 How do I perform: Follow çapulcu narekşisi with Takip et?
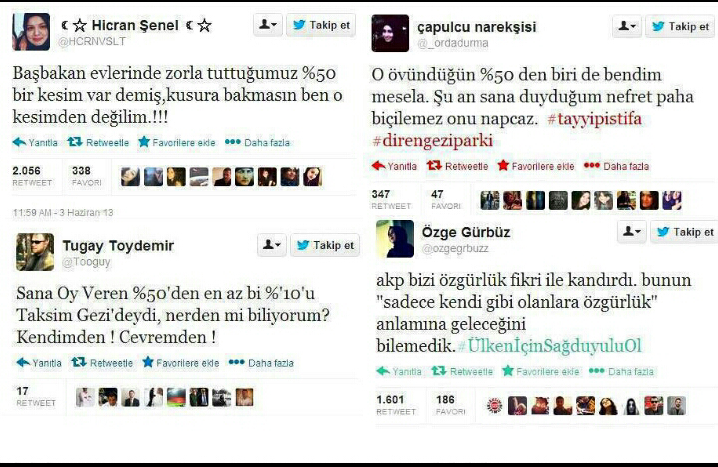(680, 26)
